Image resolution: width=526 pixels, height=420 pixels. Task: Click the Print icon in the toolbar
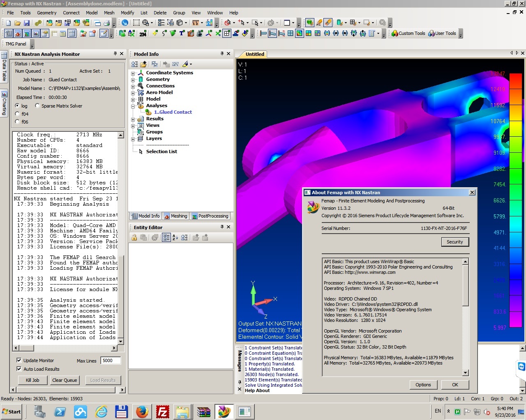(106, 23)
